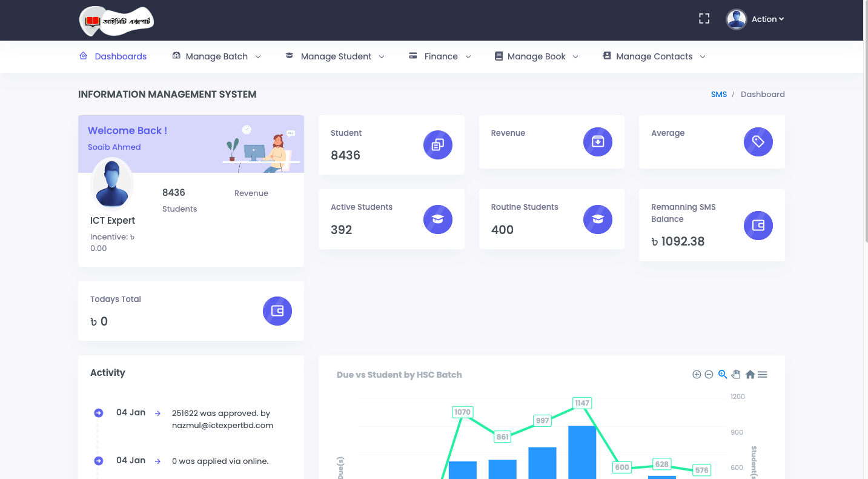Click the Finance card icon
Image resolution: width=868 pixels, height=479 pixels.
point(412,56)
